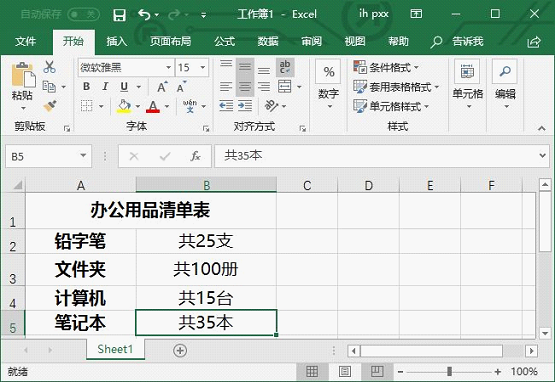Toggle Italic formatting
This screenshot has height=382, width=555.
(105, 86)
